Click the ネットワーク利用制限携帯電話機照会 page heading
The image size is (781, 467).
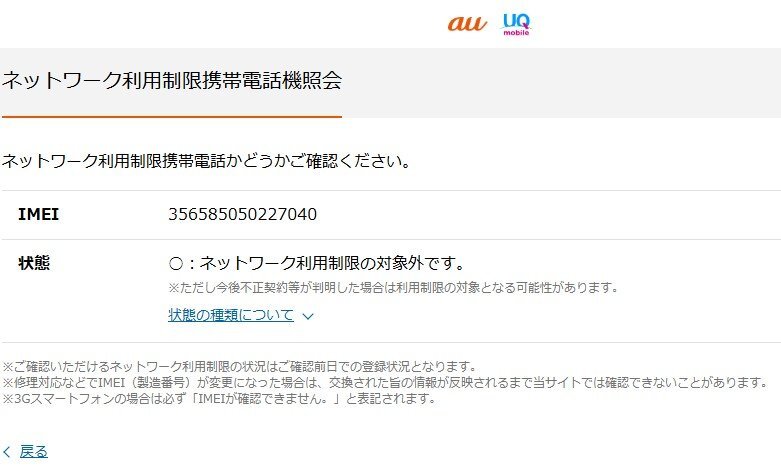click(x=172, y=80)
